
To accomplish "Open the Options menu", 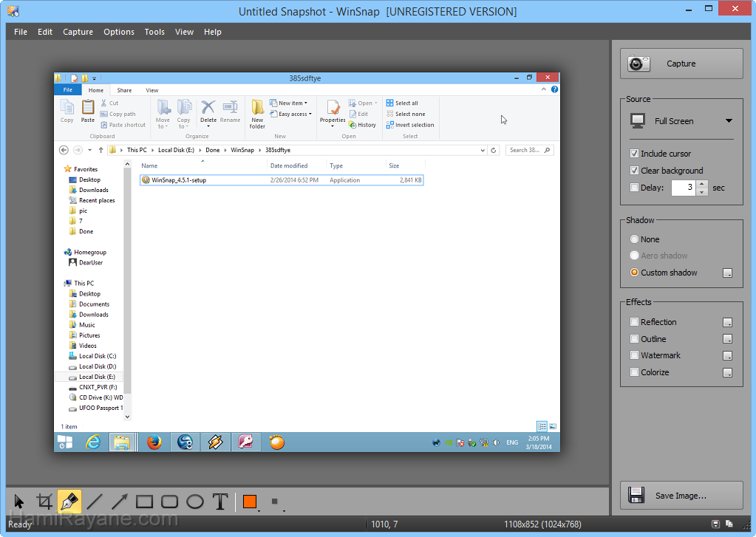I will pos(118,32).
